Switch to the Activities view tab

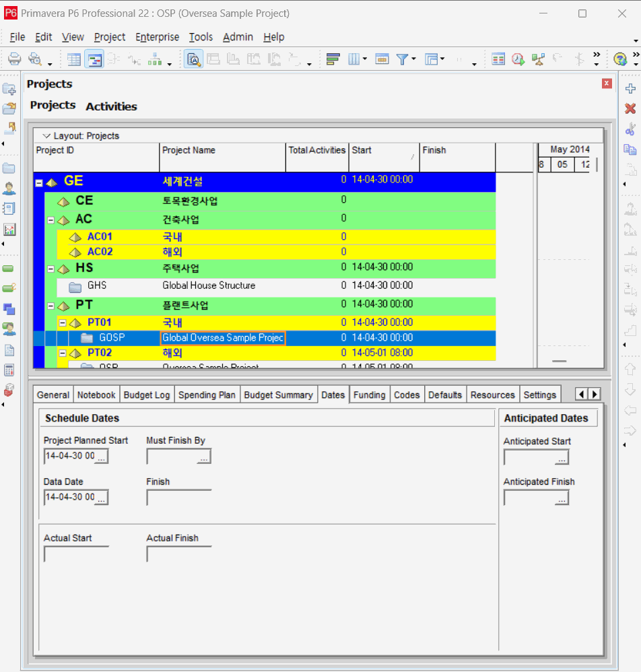click(111, 106)
